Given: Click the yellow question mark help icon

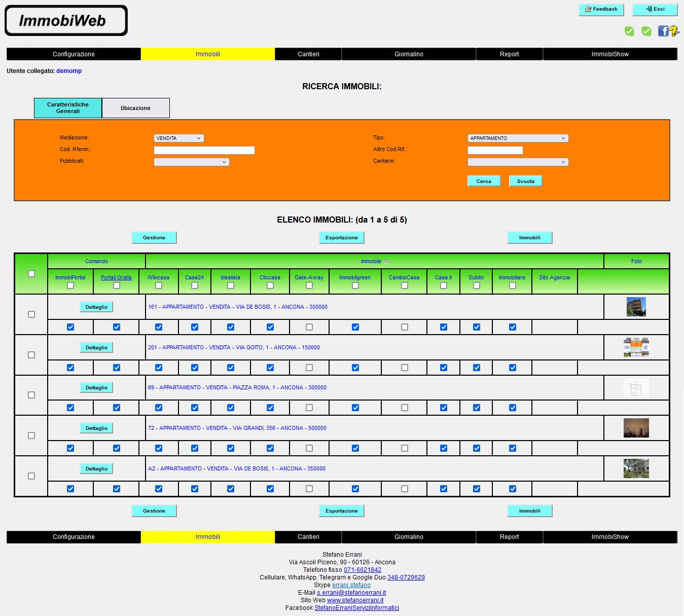Looking at the screenshot, I should [x=675, y=31].
